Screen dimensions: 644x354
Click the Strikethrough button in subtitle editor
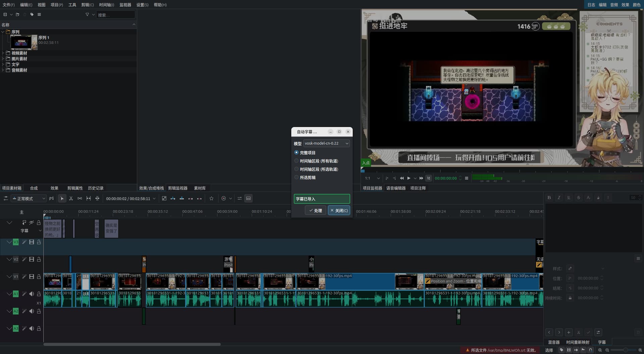point(578,198)
